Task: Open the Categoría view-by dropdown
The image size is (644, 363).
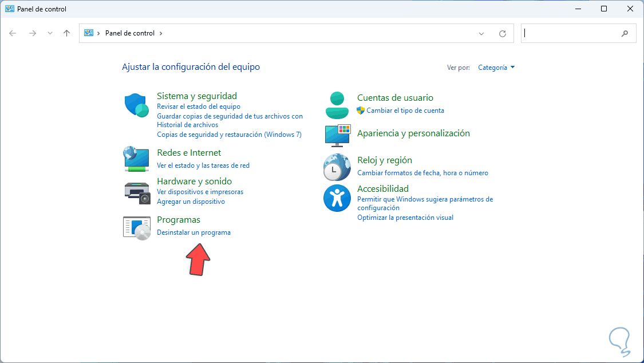Action: pos(496,68)
